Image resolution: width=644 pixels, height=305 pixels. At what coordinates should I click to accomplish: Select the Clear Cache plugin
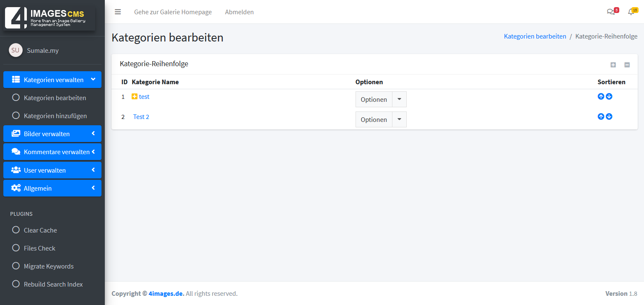40,230
